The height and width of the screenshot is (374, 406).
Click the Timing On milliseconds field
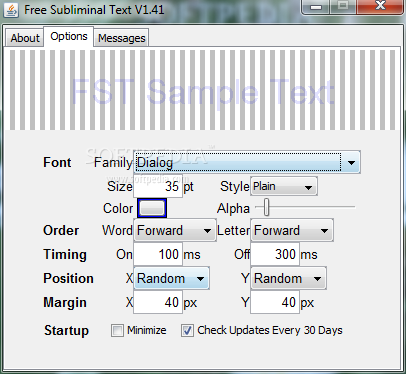(158, 254)
